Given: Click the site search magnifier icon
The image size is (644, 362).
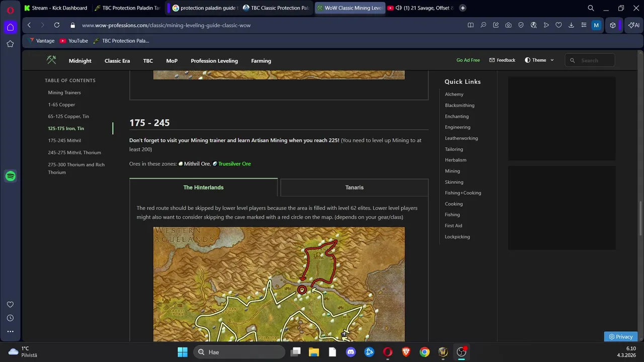Looking at the screenshot, I should click(x=572, y=60).
